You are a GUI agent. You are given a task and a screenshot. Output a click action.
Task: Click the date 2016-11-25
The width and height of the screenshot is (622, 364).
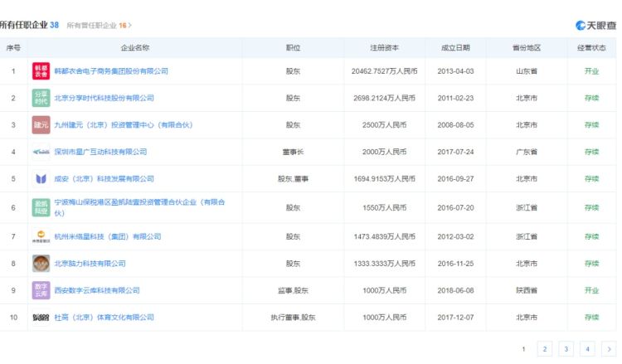[455, 264]
